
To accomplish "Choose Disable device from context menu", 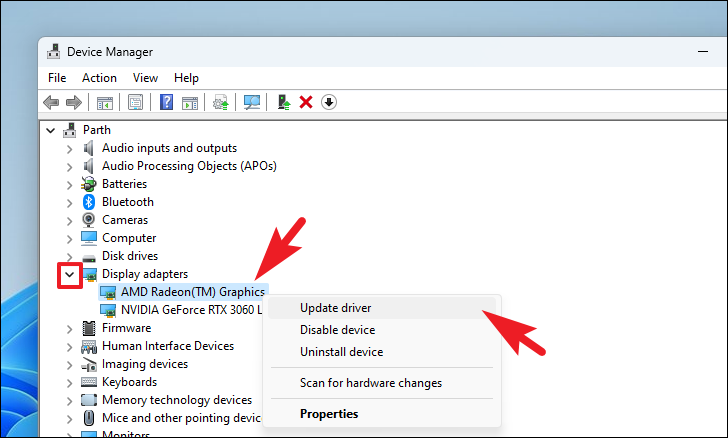I will pos(382,330).
